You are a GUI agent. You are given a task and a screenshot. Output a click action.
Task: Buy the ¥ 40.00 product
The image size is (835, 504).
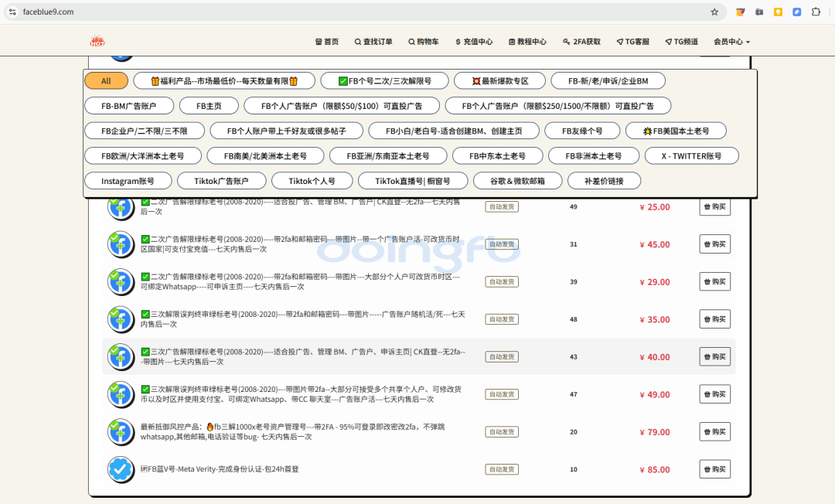pyautogui.click(x=714, y=356)
